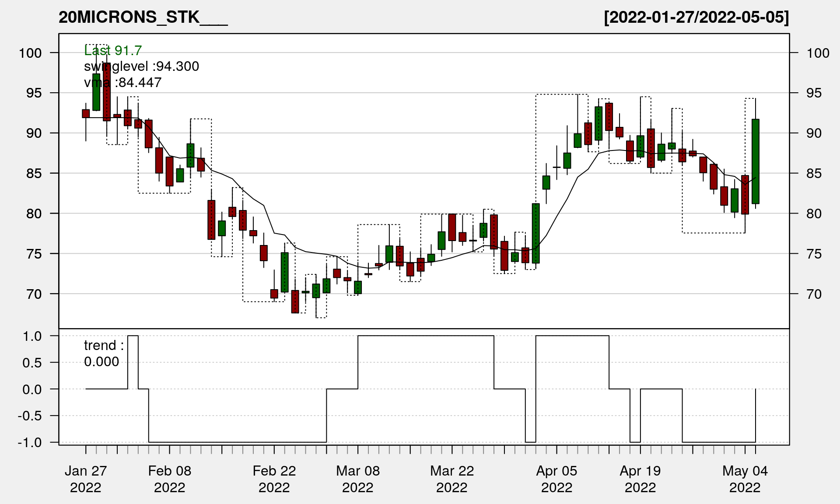Click the trend panel -1.0 axis label
Viewport: 840px width, 504px height.
click(30, 442)
